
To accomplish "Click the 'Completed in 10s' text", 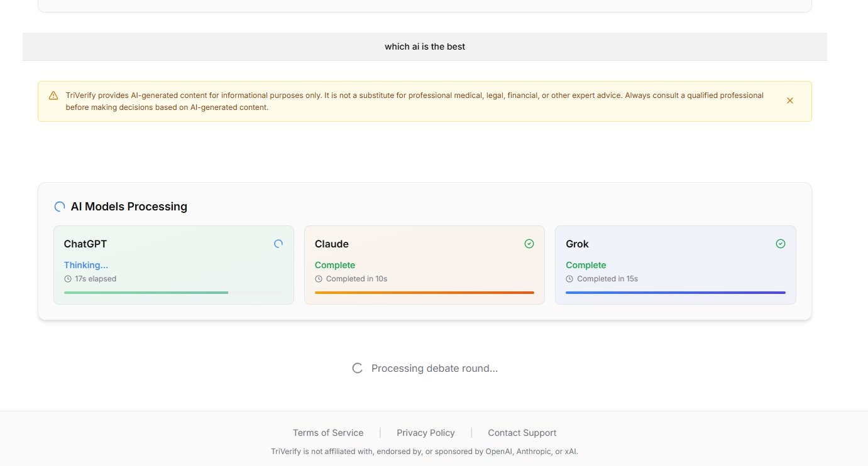I will tap(356, 279).
